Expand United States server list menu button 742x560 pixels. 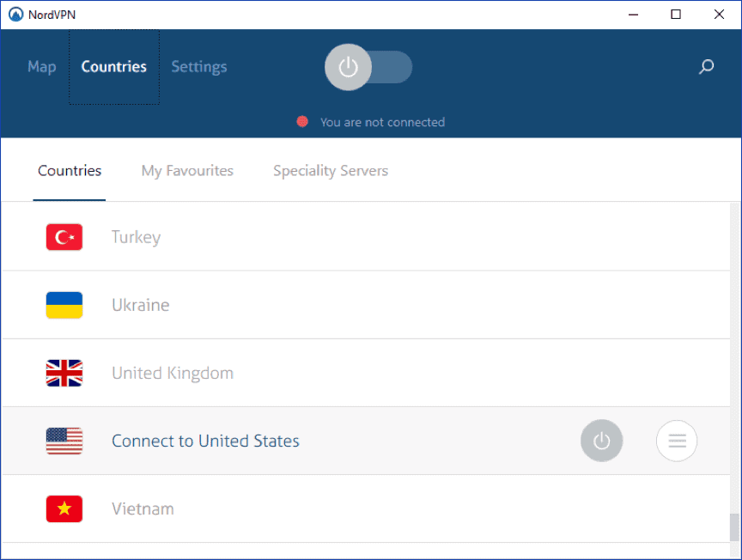point(677,441)
